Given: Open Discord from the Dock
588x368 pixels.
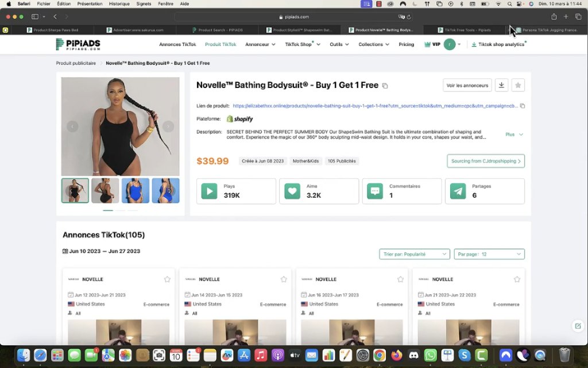Looking at the screenshot, I should coord(413,355).
